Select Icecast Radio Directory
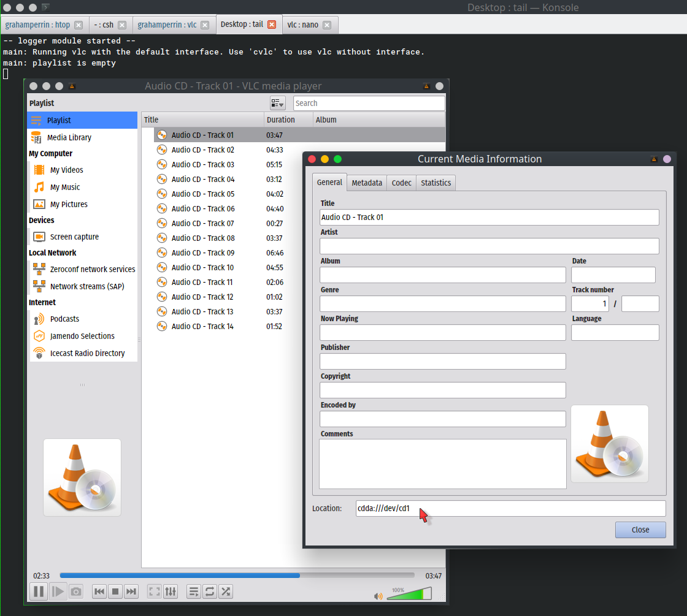The image size is (687, 616). 87,353
